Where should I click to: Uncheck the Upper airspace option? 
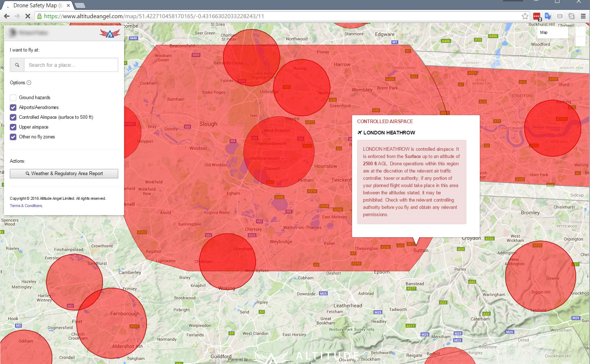pos(13,127)
